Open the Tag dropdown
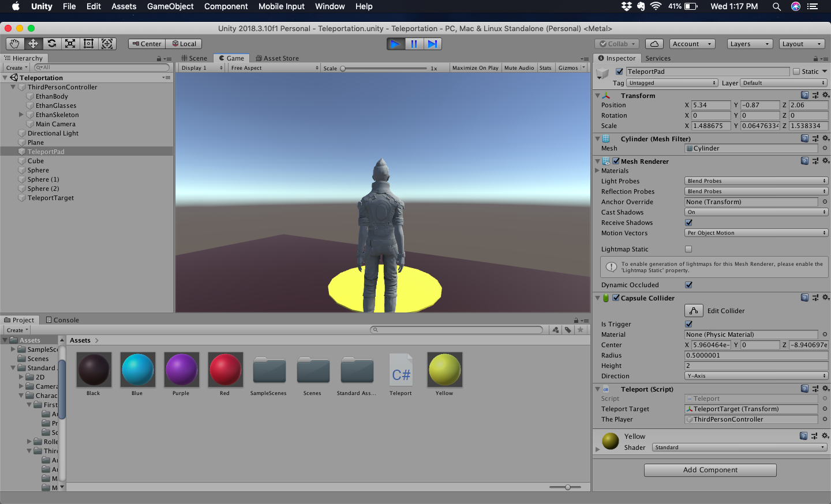 pos(672,83)
